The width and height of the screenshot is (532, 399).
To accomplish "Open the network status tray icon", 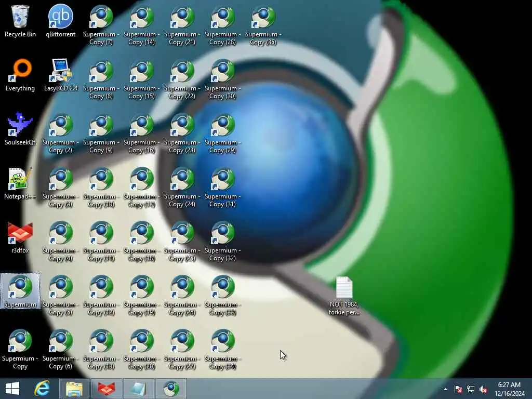I will point(471,389).
